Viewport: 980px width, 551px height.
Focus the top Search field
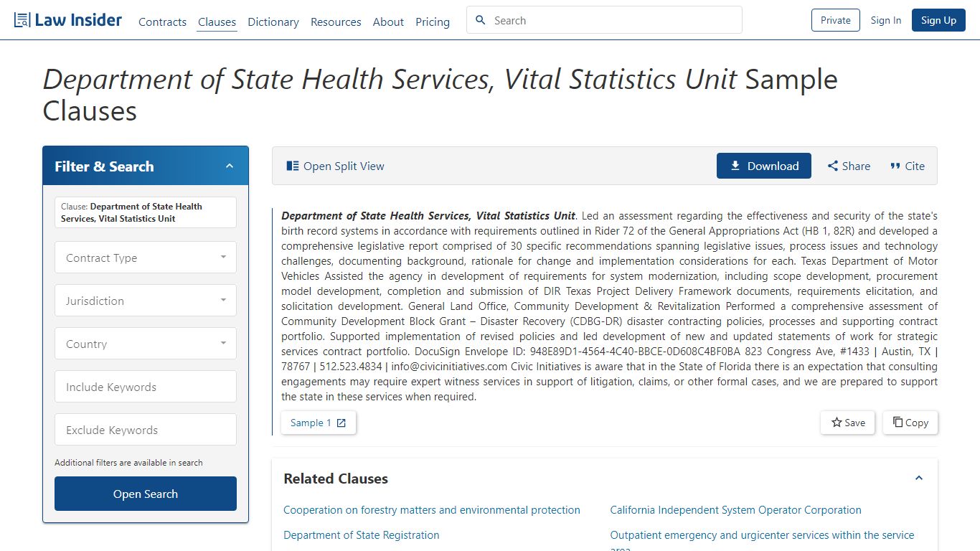point(604,20)
